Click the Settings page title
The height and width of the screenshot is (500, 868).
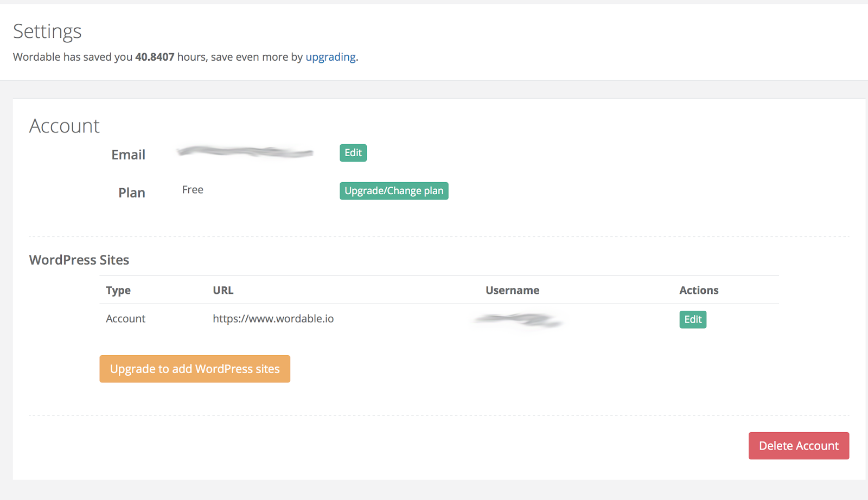click(47, 31)
